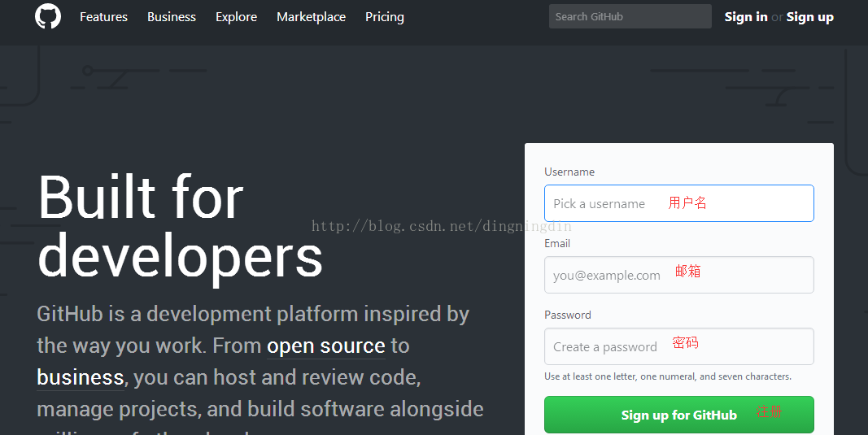Screen dimensions: 868x435
Task: Click the Username label above its field
Action: tap(569, 172)
